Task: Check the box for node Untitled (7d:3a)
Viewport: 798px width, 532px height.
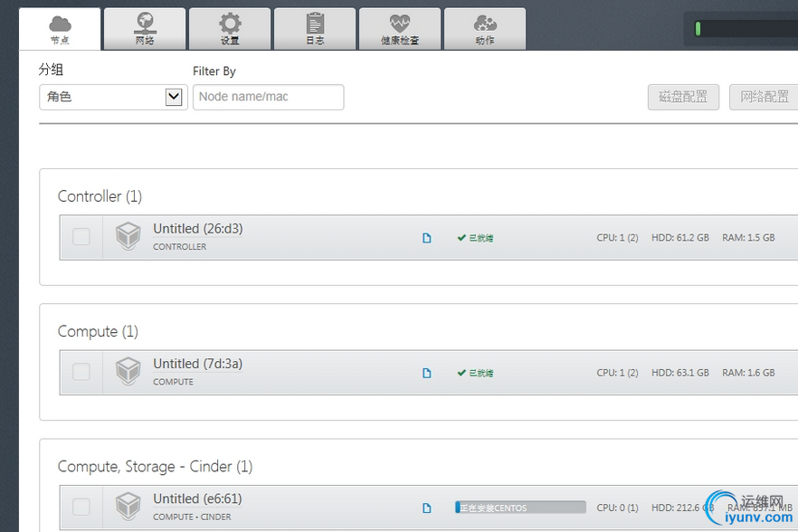Action: tap(81, 372)
